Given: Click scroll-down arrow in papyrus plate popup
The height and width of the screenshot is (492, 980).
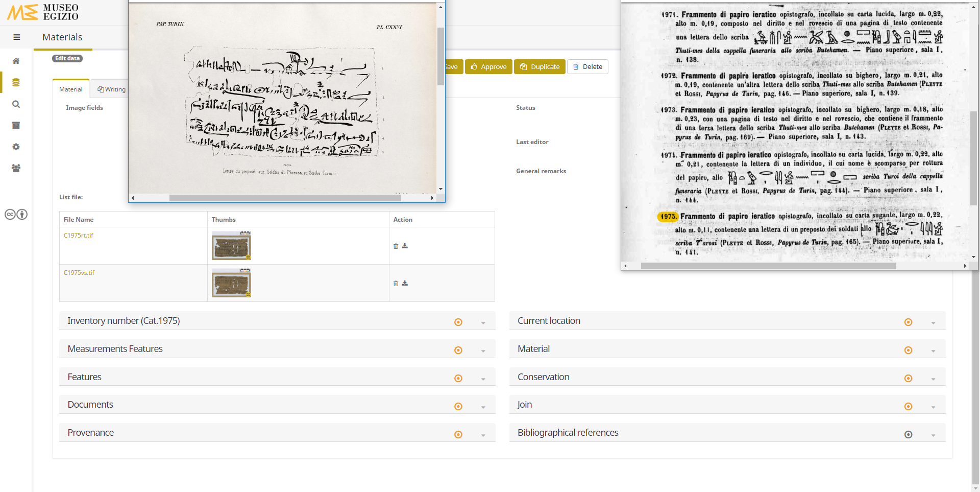Looking at the screenshot, I should point(440,189).
